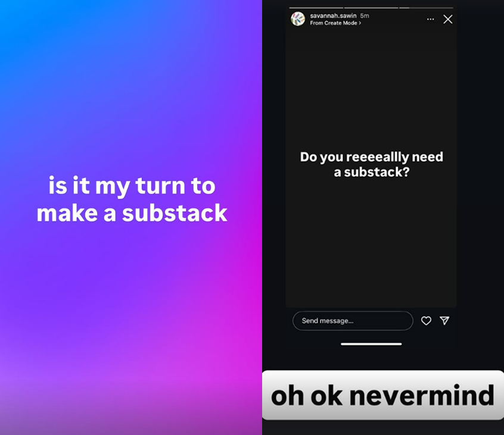Tap the home indicator bar below message field
This screenshot has width=504, height=435.
pyautogui.click(x=371, y=344)
